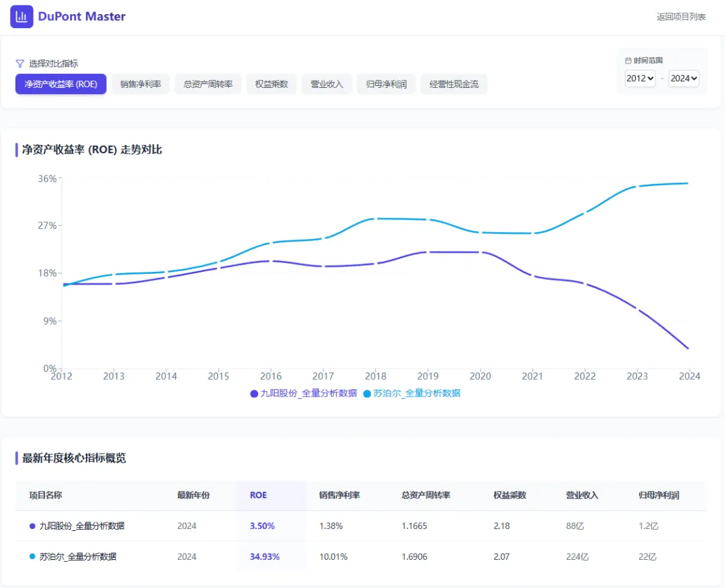Click blue dot beside 苏泊尔 table row
This screenshot has height=588, width=725.
point(32,556)
